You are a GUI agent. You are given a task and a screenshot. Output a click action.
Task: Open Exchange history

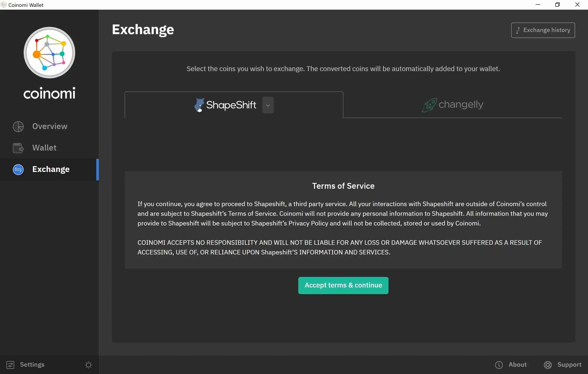(x=543, y=30)
